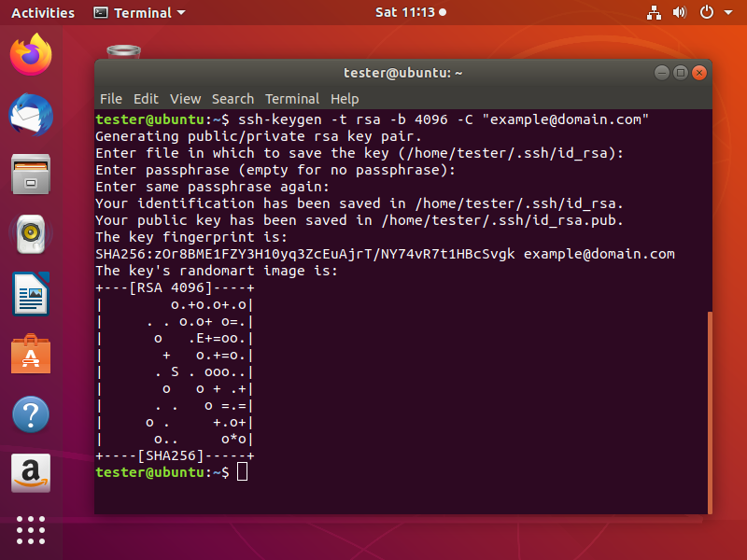Open the Amazon dock icon
The height and width of the screenshot is (560, 747).
[x=31, y=473]
